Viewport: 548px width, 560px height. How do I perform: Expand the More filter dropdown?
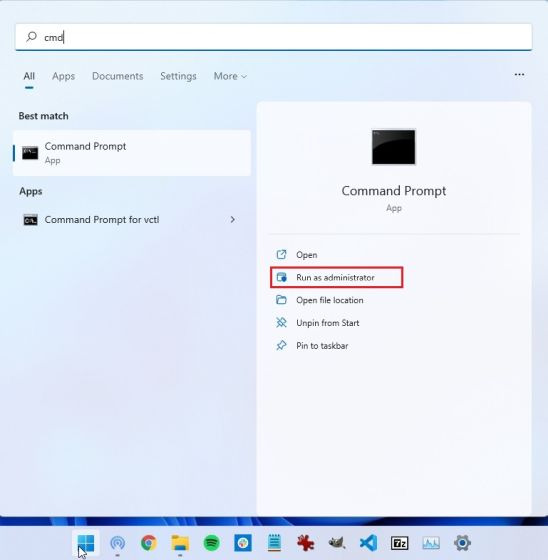coord(230,76)
